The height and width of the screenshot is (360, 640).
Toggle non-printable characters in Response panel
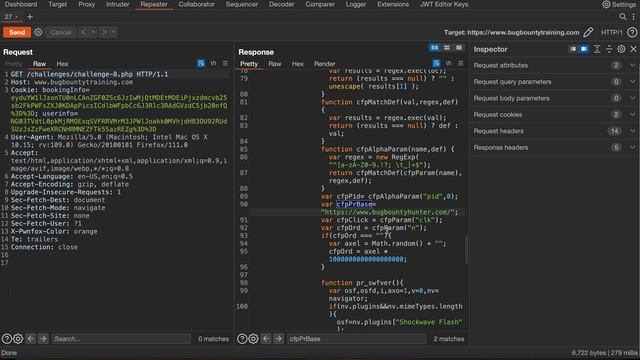[x=449, y=64]
